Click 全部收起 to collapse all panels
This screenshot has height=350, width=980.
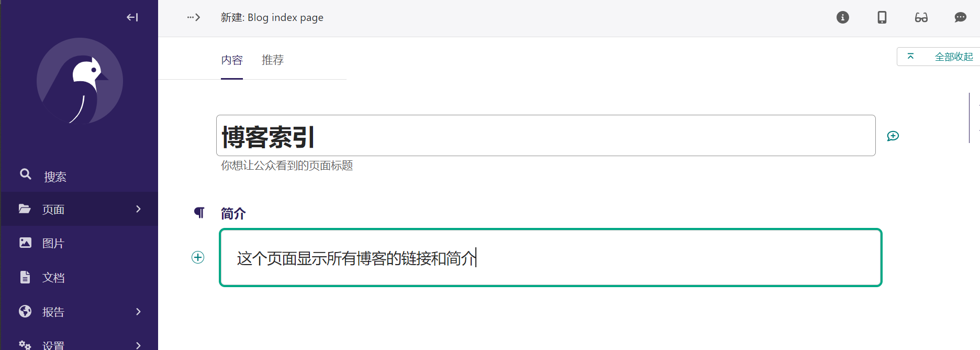940,57
